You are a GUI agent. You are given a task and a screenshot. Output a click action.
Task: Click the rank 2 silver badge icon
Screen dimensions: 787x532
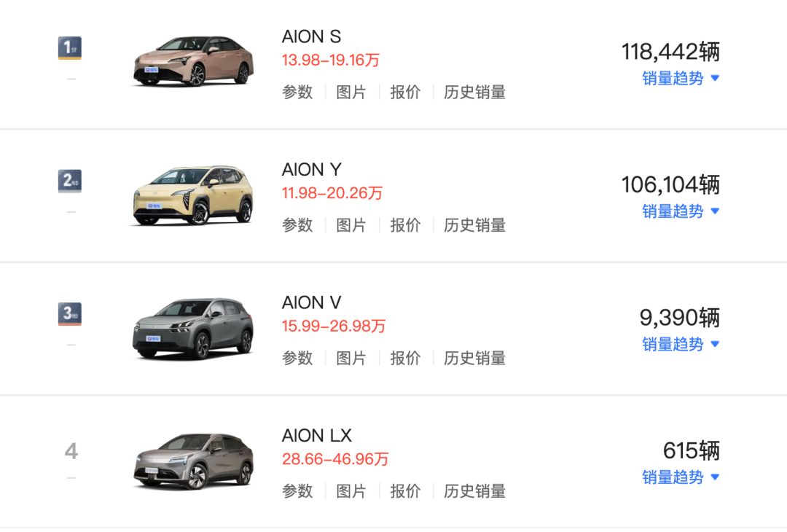70,181
